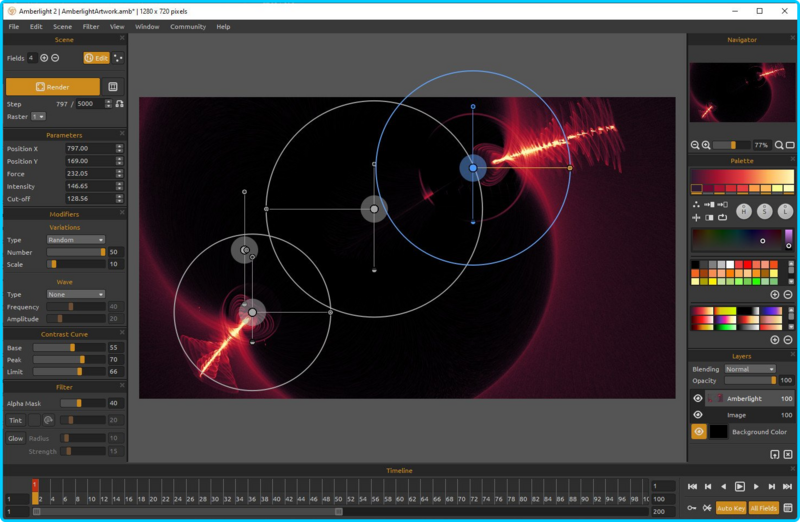Image resolution: width=800 pixels, height=522 pixels.
Task: Open the timeline window icon beside All Fields
Action: point(788,508)
